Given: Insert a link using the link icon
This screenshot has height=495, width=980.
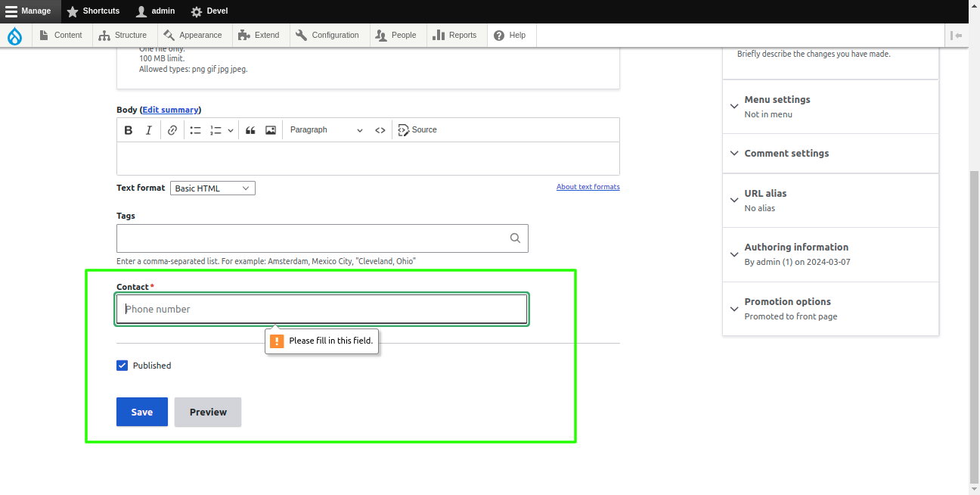Looking at the screenshot, I should pos(172,129).
